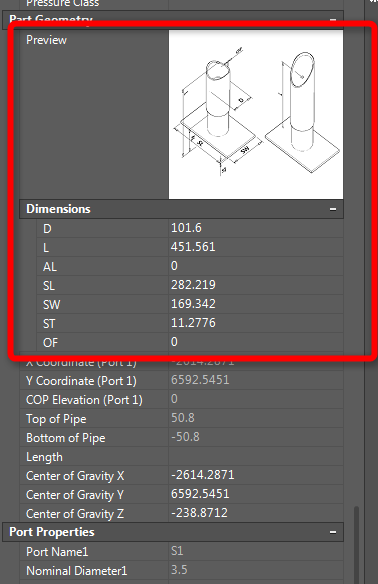Click the Port Properties header text

click(x=52, y=532)
